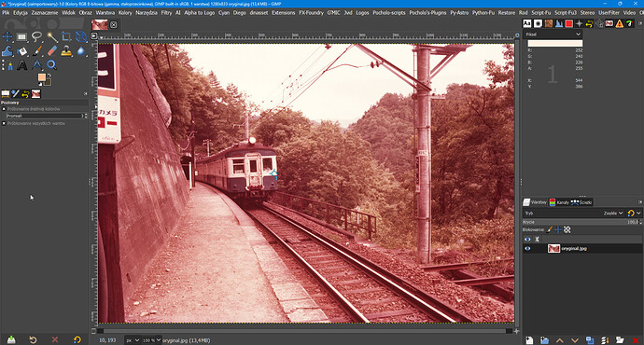Toggle lock pixels brush icon

point(549,229)
